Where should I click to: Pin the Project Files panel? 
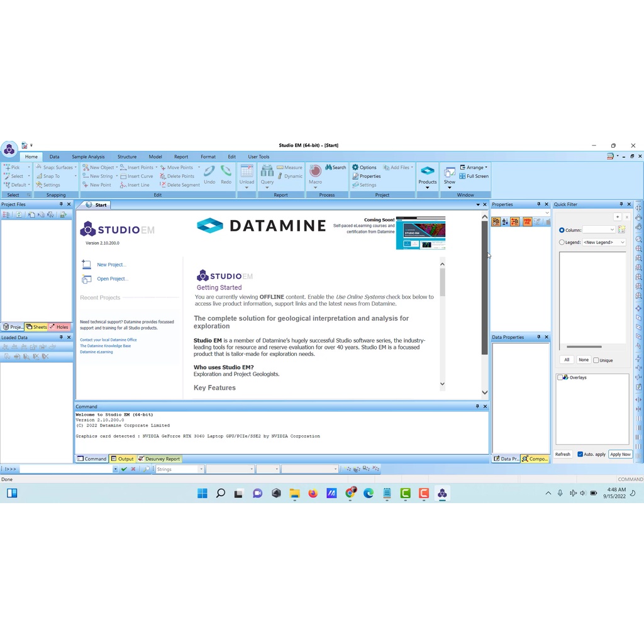[x=61, y=204]
